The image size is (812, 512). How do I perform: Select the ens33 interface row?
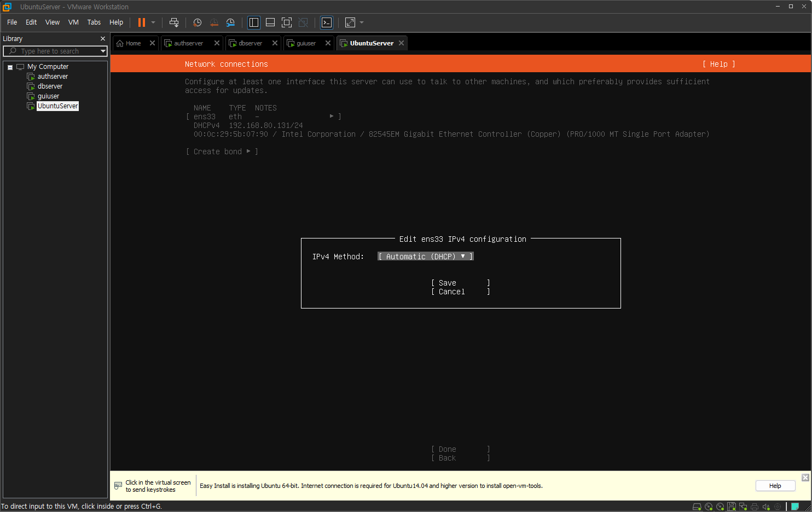(x=263, y=117)
